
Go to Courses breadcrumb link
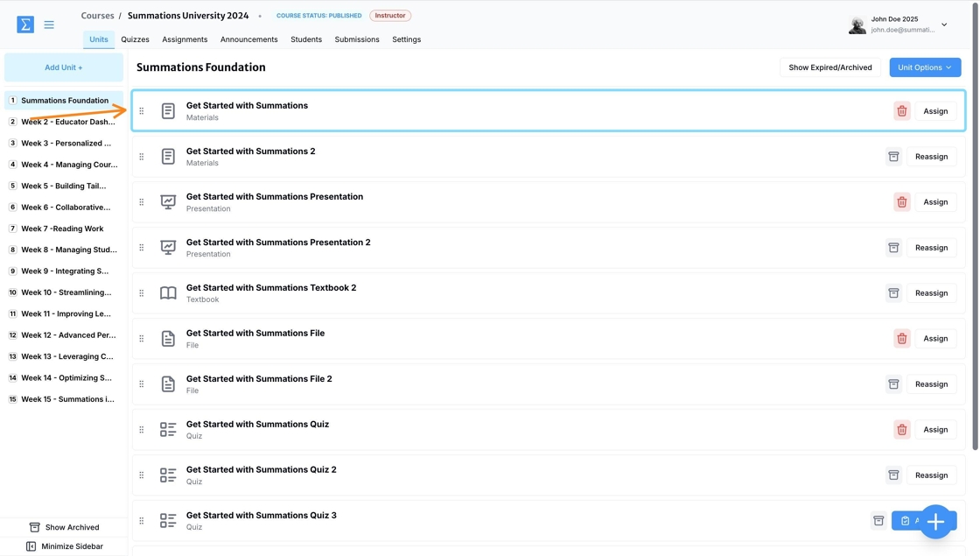[97, 16]
